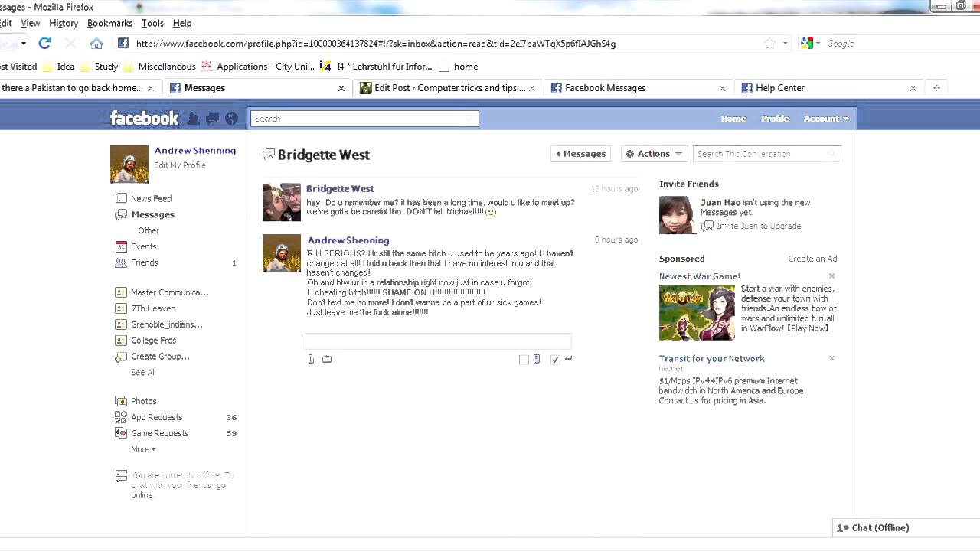Click the Events calendar icon
Screen dimensions: 980x551
click(121, 246)
